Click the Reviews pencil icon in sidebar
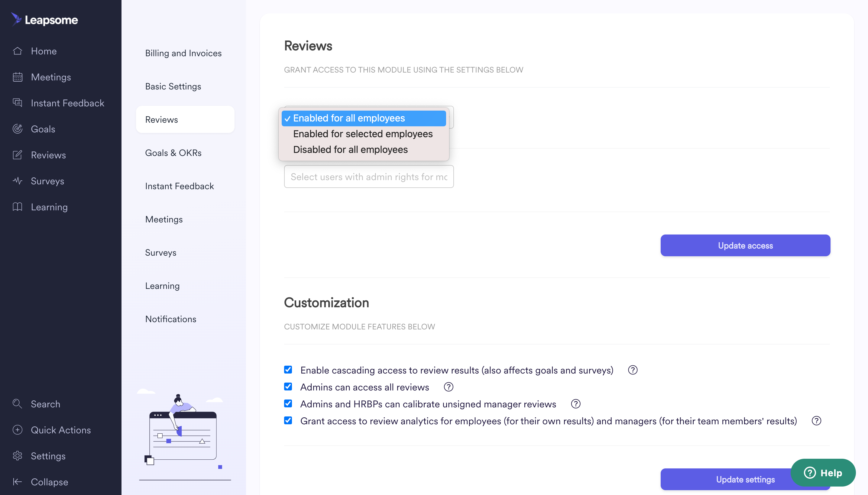Viewport: 868px width, 495px height. [17, 155]
